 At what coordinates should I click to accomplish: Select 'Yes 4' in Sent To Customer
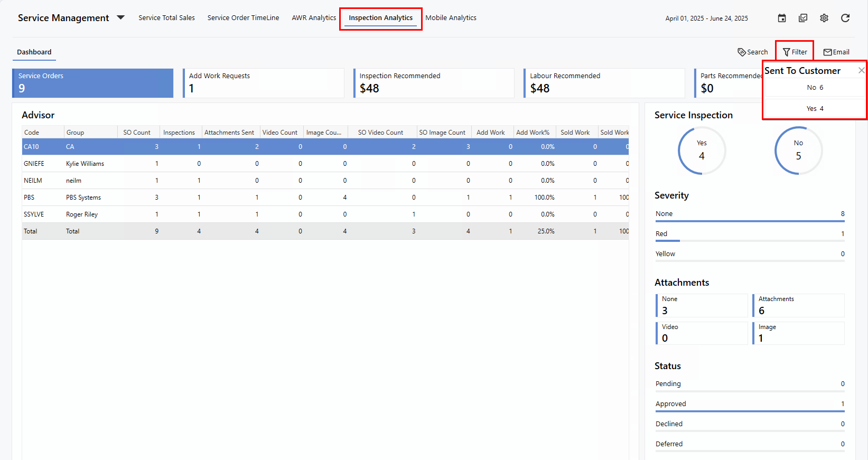click(815, 109)
